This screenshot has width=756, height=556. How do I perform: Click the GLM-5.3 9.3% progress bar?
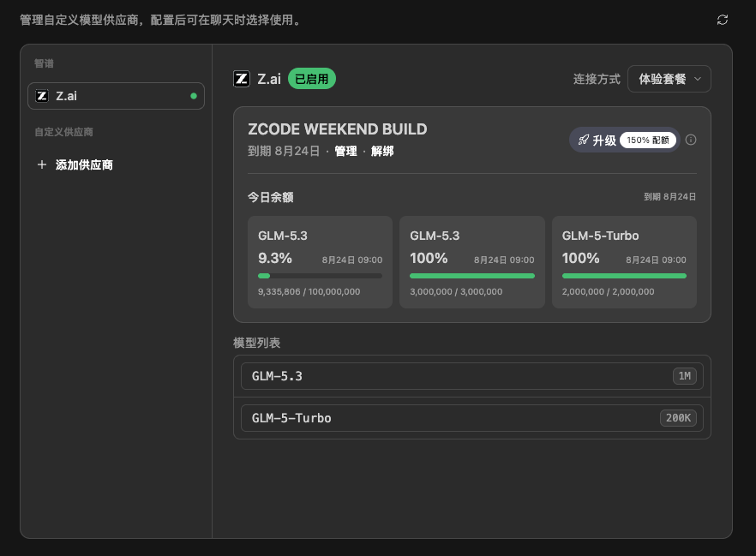click(x=321, y=276)
